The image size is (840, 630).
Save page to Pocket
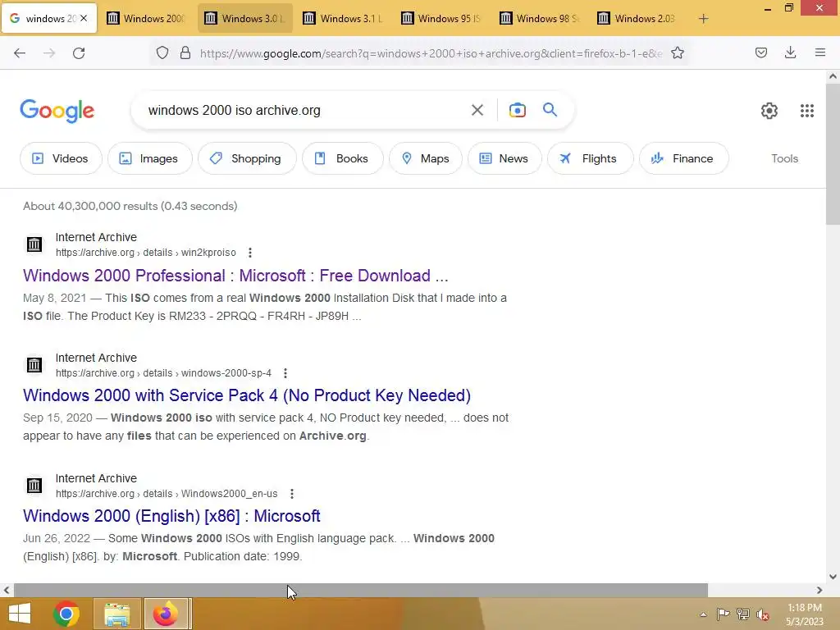pyautogui.click(x=760, y=52)
